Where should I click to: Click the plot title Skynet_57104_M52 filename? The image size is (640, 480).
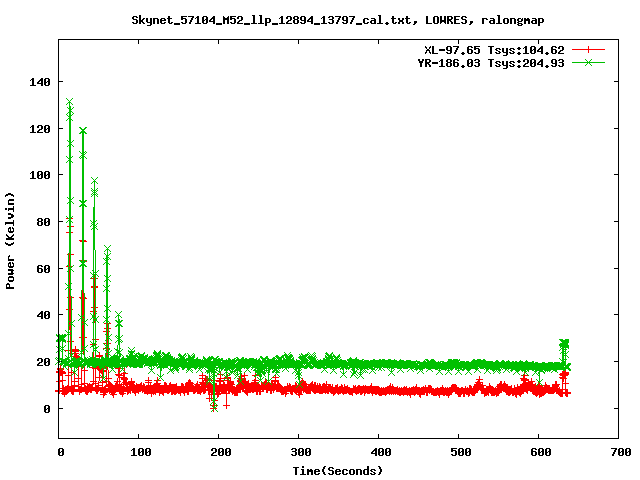tap(271, 20)
